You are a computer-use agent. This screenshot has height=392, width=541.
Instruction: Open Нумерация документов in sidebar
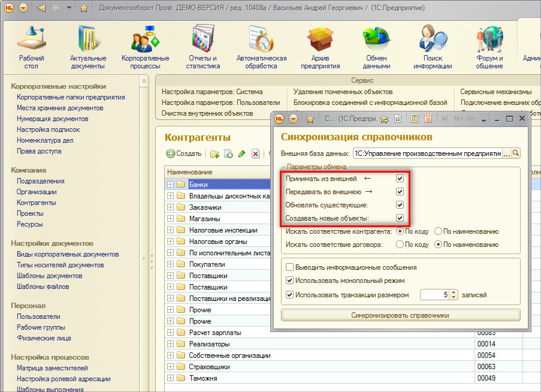tap(53, 119)
